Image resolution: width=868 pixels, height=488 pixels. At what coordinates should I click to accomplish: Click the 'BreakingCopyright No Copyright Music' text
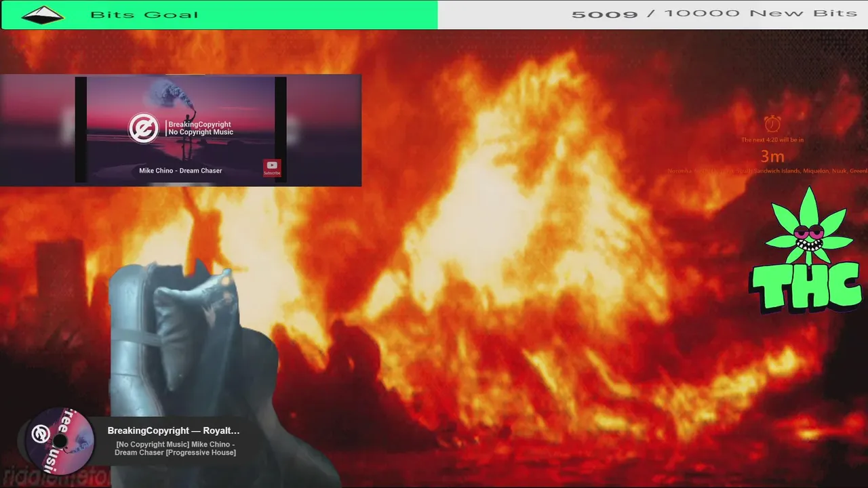200,128
